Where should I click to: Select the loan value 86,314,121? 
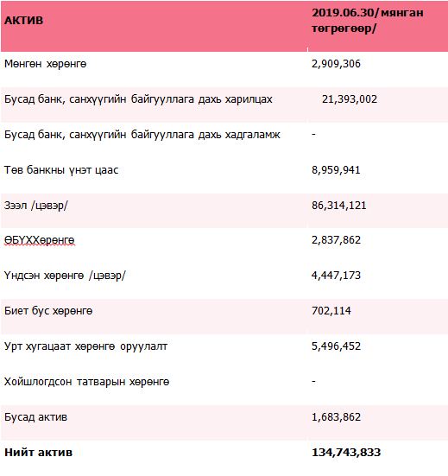(339, 206)
